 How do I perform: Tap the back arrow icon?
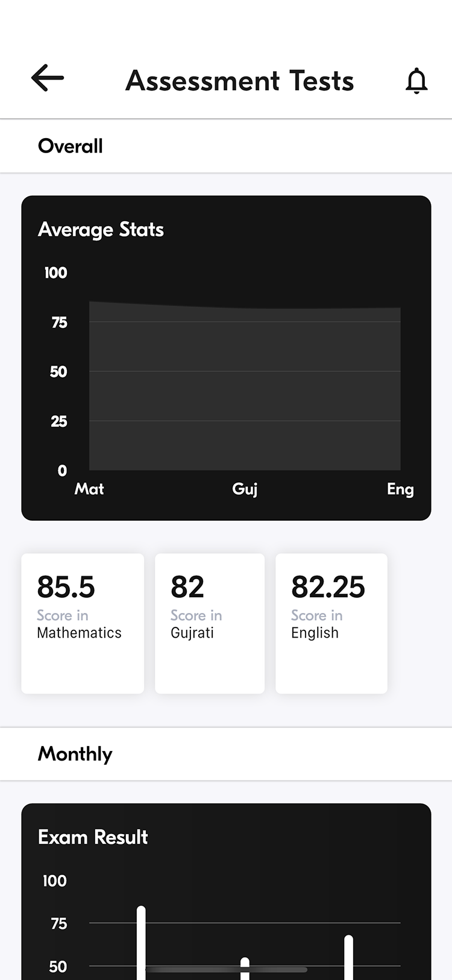48,79
